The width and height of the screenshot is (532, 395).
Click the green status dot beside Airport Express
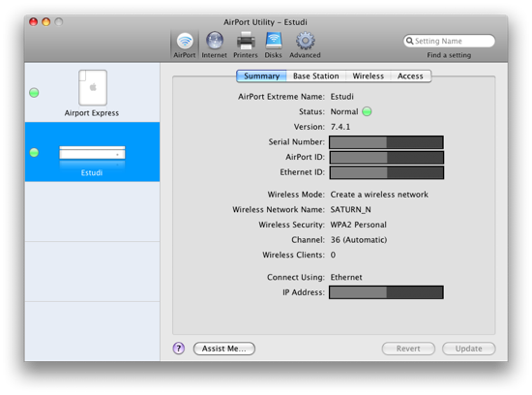[x=34, y=92]
